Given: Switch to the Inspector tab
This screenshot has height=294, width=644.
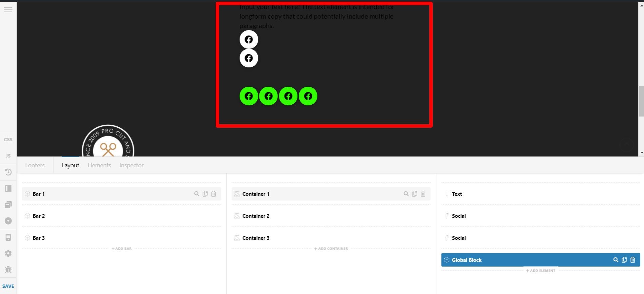Looking at the screenshot, I should (131, 165).
